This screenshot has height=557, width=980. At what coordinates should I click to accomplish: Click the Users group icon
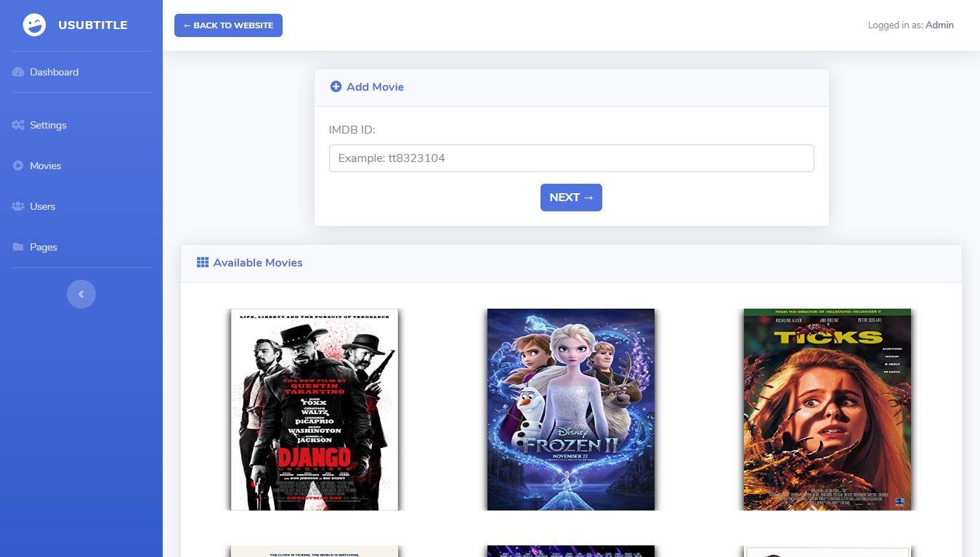18,206
